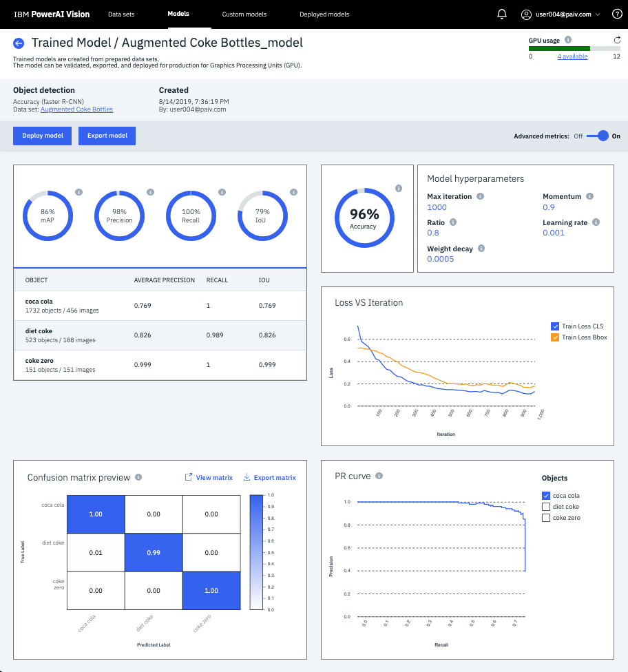Viewport: 628px width, 672px height.
Task: Uncheck coca cola in PR curve objects
Action: [546, 496]
